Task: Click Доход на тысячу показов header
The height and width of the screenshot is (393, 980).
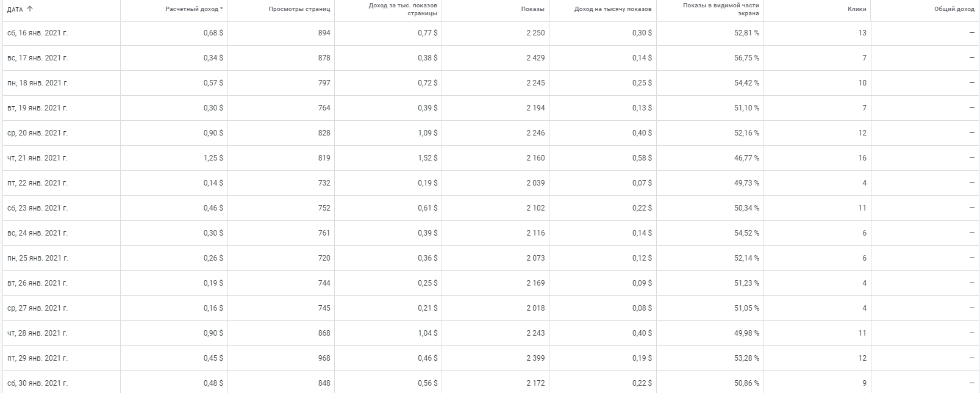Action: 612,9
